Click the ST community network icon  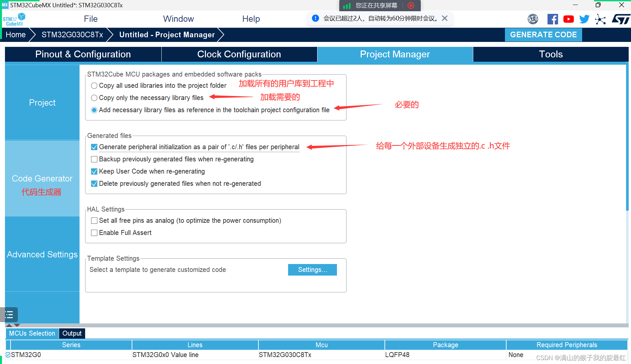coord(600,19)
